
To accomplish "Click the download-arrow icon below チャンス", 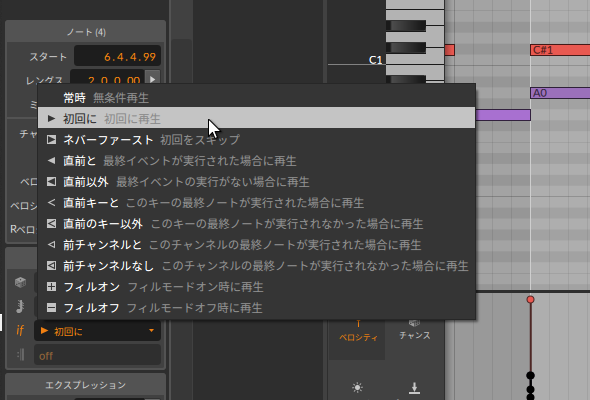I will click(x=414, y=388).
